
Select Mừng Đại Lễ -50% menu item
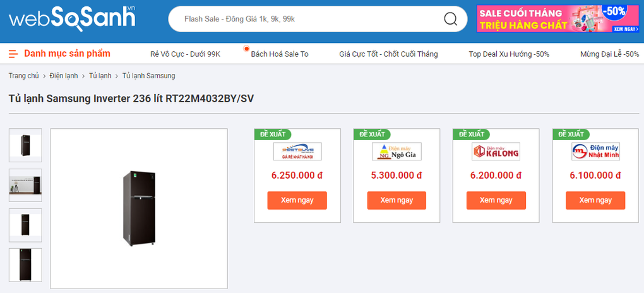(609, 54)
